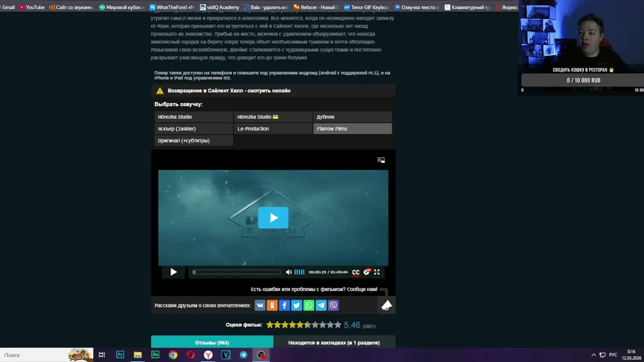This screenshot has width=644, height=362.
Task: Click the picture-in-picture icon above the video
Action: click(381, 160)
